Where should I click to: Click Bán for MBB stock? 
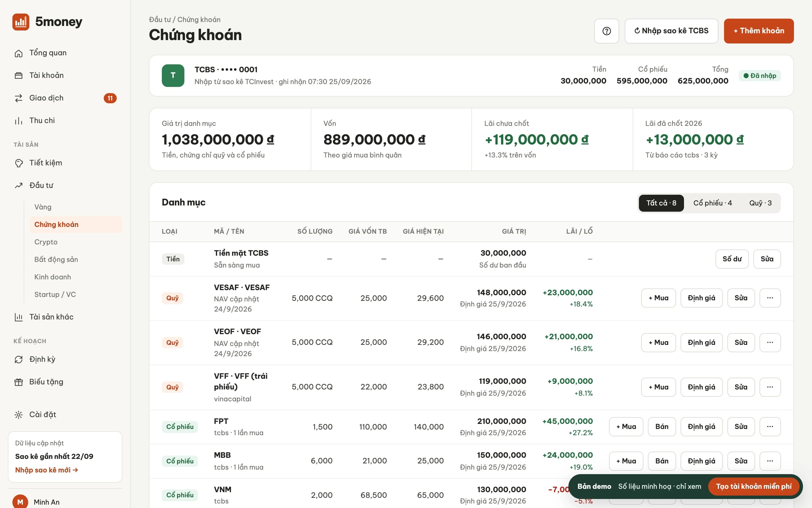point(662,461)
